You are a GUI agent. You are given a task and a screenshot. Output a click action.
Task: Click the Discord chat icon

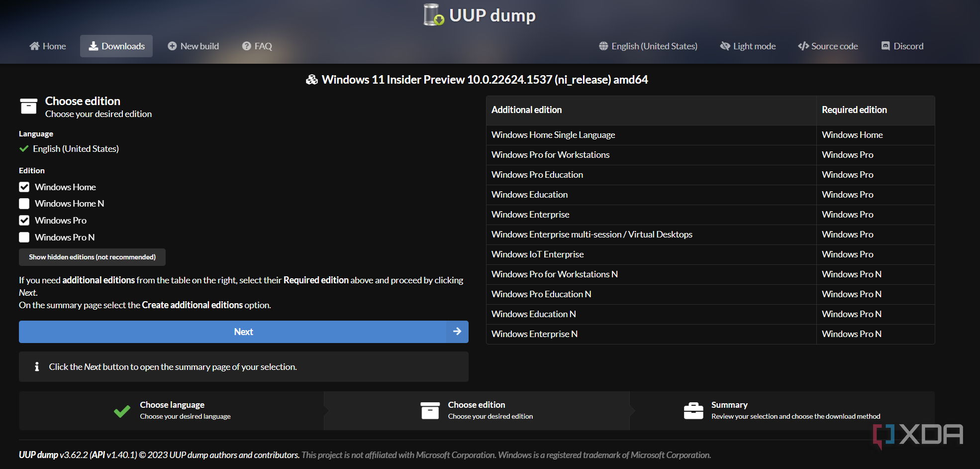coord(885,46)
